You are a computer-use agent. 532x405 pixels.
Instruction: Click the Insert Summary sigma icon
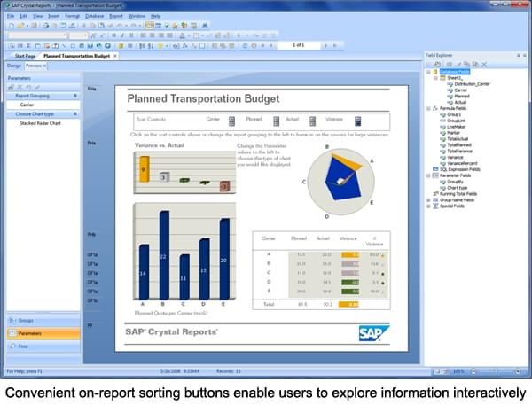[29, 46]
